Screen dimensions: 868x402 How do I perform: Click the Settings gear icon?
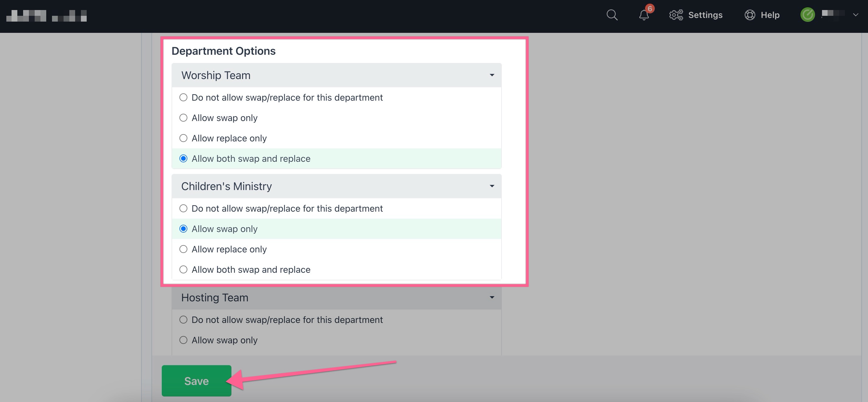point(676,15)
